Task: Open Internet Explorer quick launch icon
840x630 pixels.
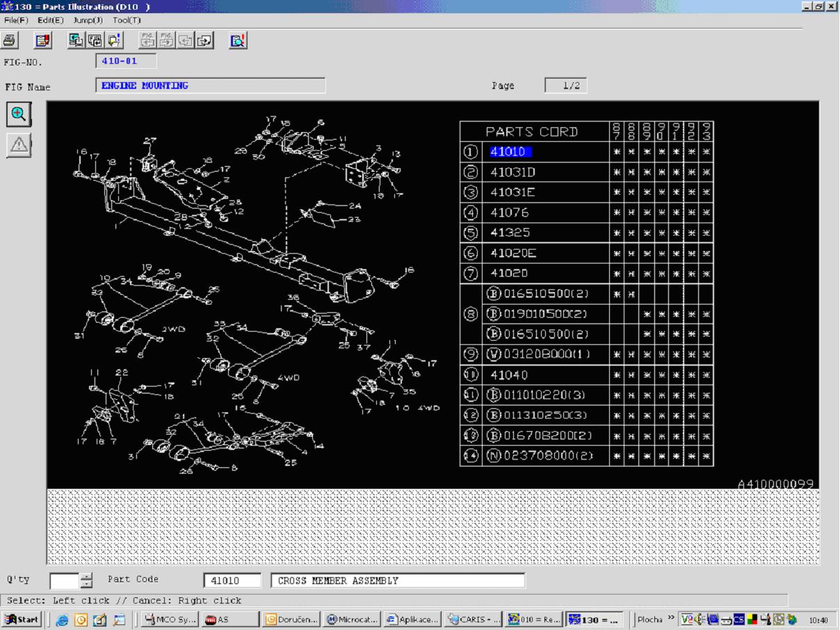Action: coord(63,620)
